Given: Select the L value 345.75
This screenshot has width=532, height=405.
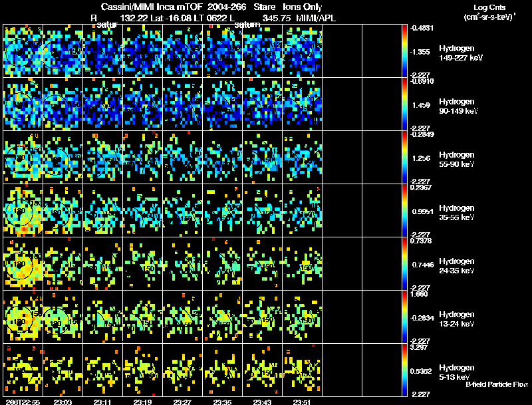Looking at the screenshot, I should coord(277,18).
